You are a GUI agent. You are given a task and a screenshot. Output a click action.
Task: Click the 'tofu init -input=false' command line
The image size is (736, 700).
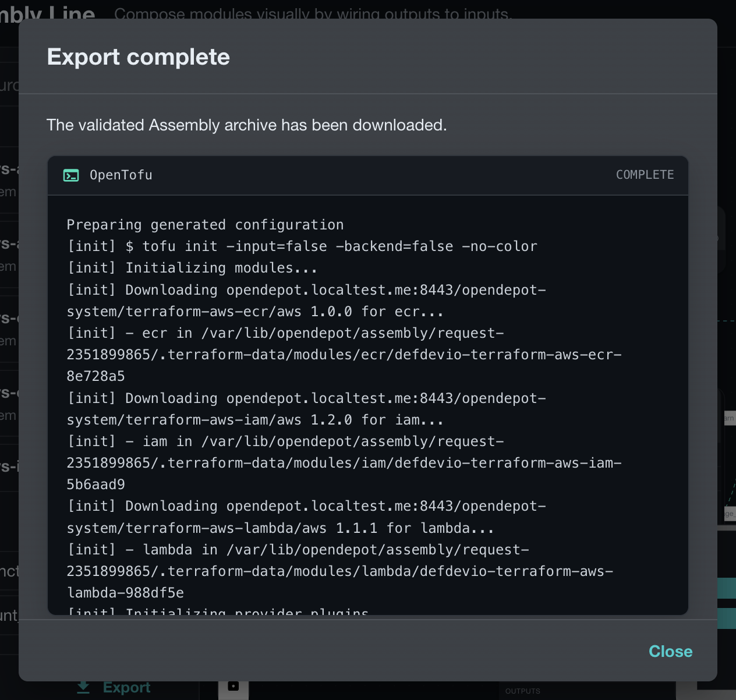[302, 246]
